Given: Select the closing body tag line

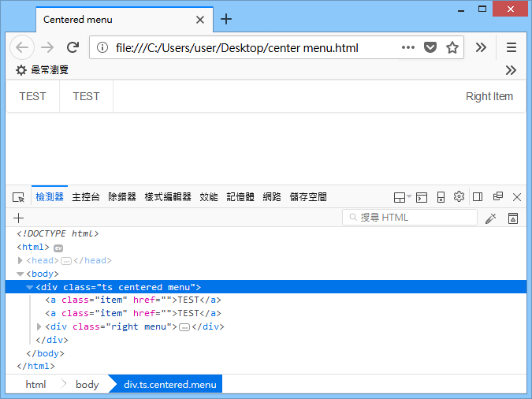Looking at the screenshot, I should pos(45,353).
